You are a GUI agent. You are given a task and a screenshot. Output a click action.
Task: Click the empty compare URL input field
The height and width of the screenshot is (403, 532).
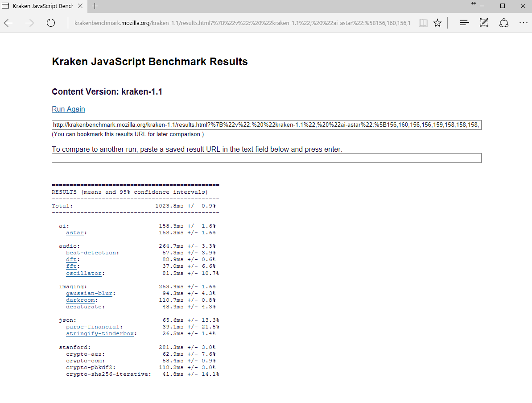266,158
